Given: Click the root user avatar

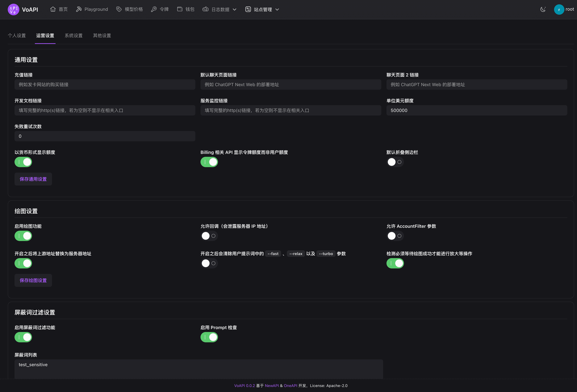Looking at the screenshot, I should (559, 9).
